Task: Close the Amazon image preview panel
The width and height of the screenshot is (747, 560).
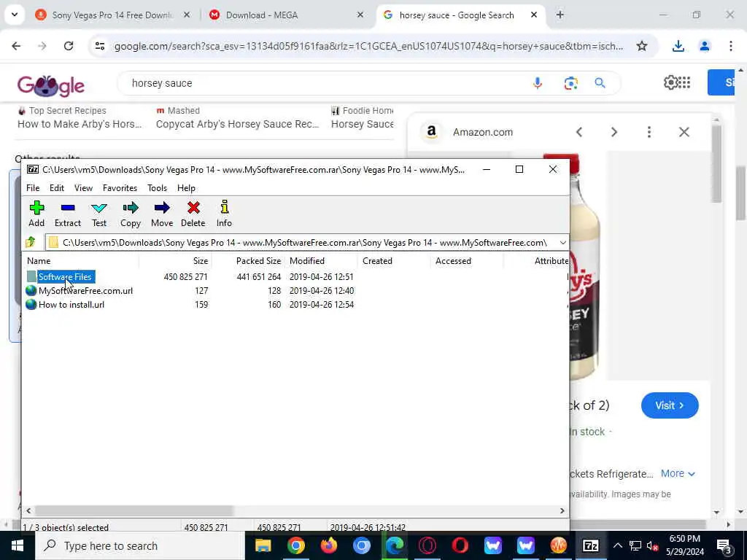Action: (684, 132)
